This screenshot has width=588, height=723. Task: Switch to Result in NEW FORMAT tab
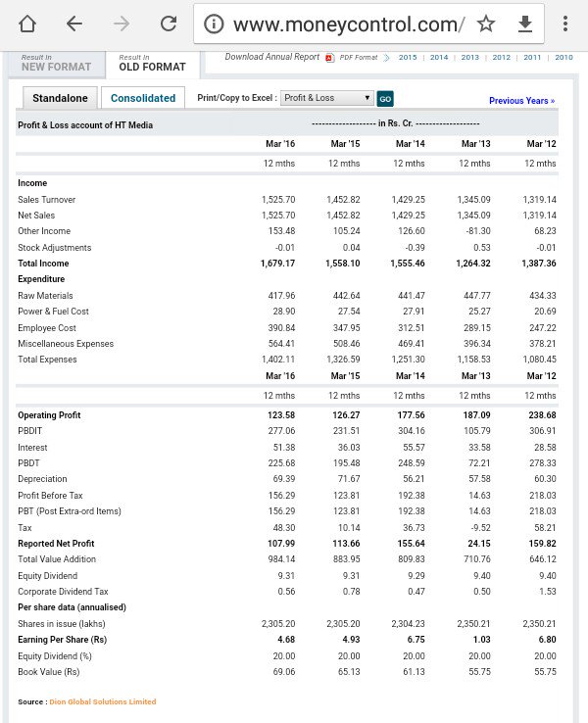click(x=56, y=63)
